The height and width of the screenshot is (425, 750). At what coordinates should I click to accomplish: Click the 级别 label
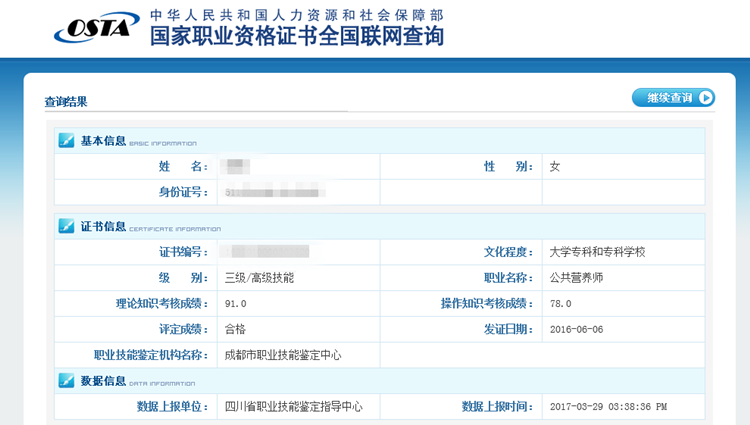point(183,278)
